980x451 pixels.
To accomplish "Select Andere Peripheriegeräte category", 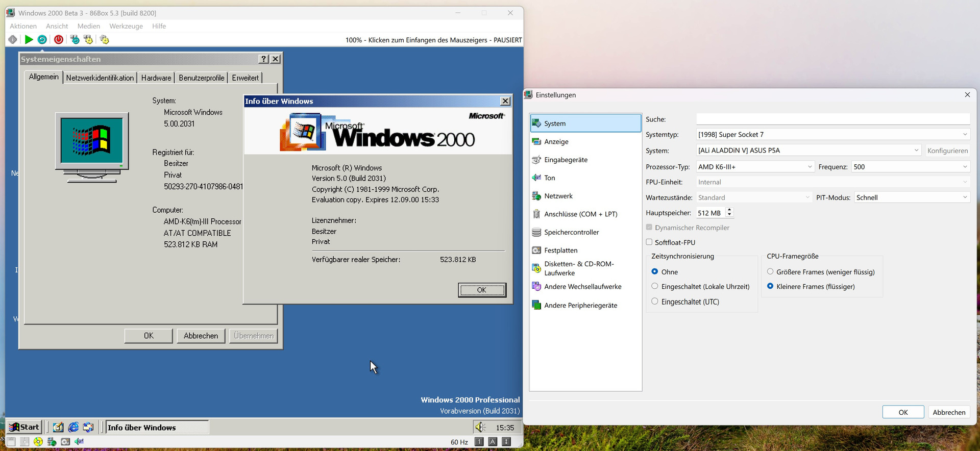I will [585, 305].
